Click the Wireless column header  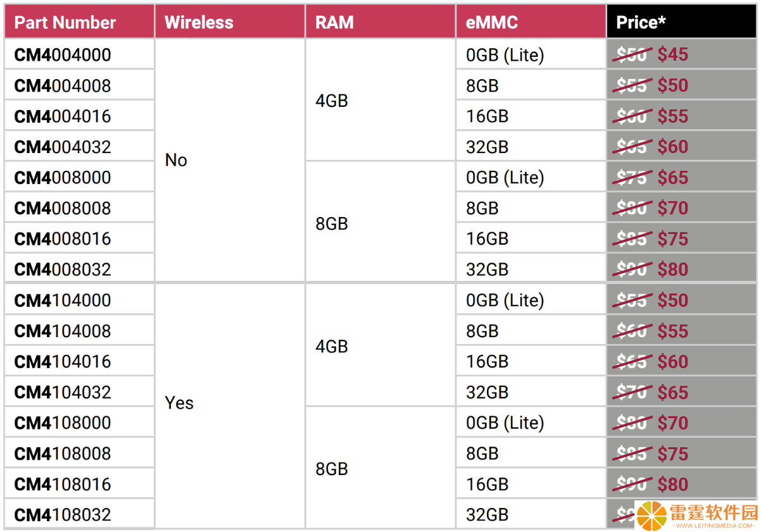(230, 23)
